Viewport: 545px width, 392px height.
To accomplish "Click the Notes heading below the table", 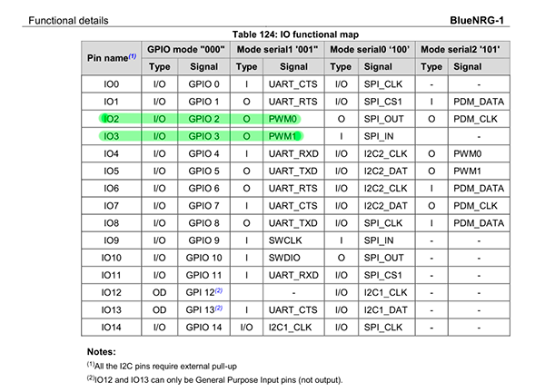I will [103, 349].
